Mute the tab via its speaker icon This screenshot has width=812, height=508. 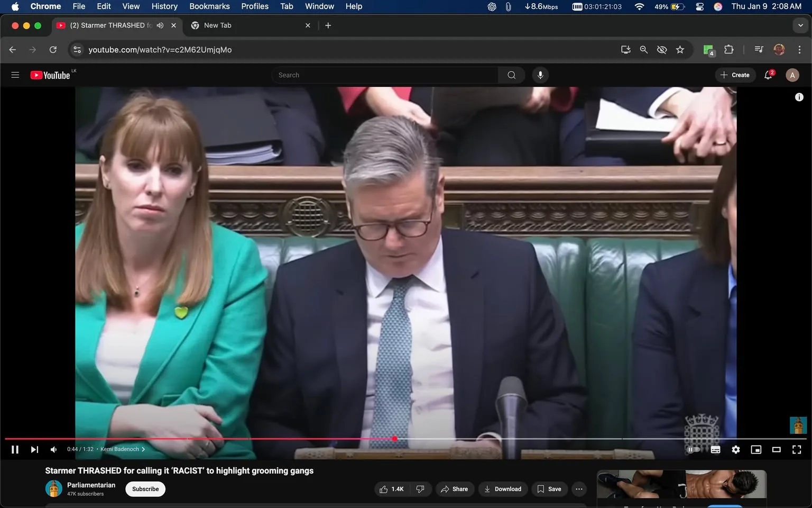click(x=160, y=25)
